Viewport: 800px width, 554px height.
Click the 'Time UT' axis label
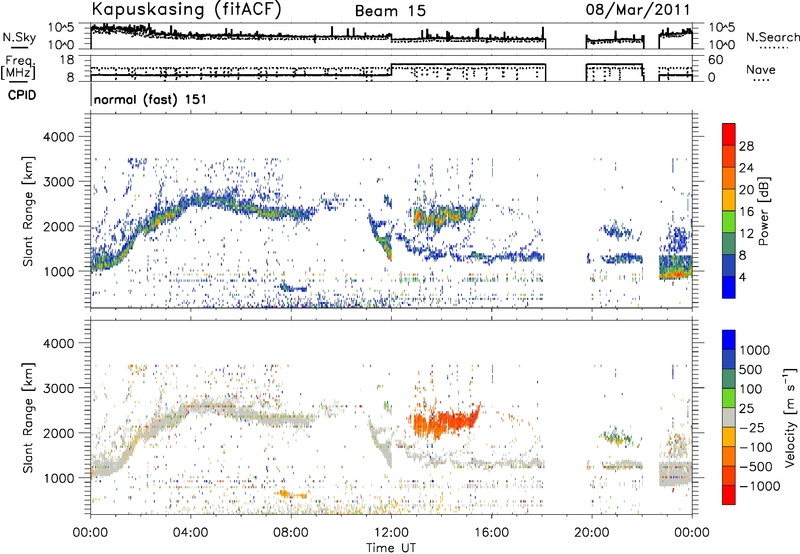click(x=391, y=548)
